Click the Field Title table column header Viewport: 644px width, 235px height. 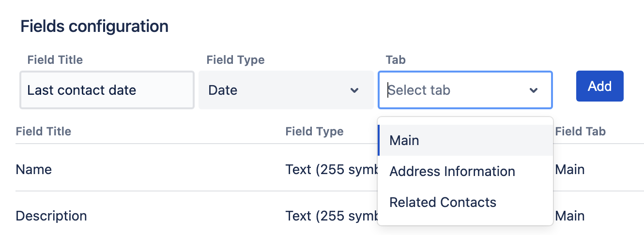[x=44, y=132]
